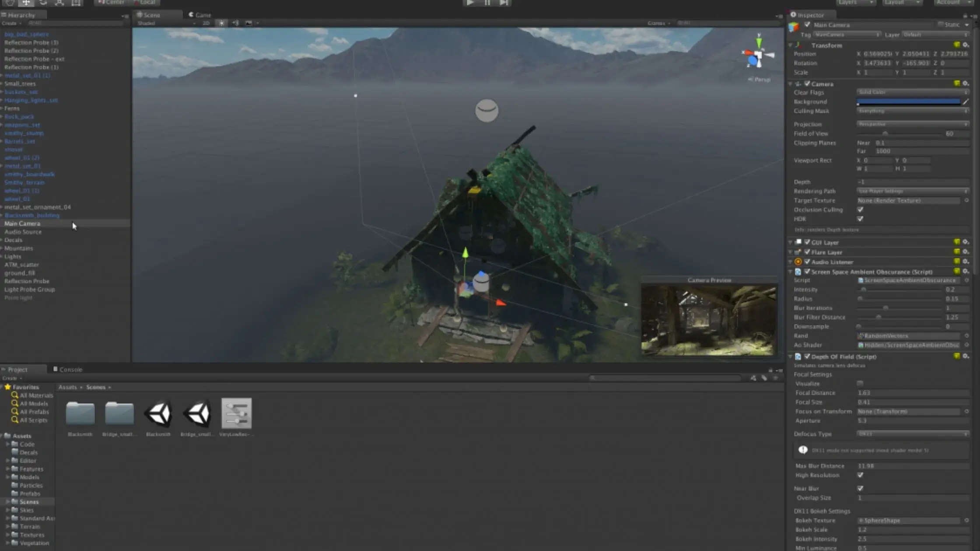980x551 pixels.
Task: Select the Move tool in toolbar
Action: tap(26, 3)
